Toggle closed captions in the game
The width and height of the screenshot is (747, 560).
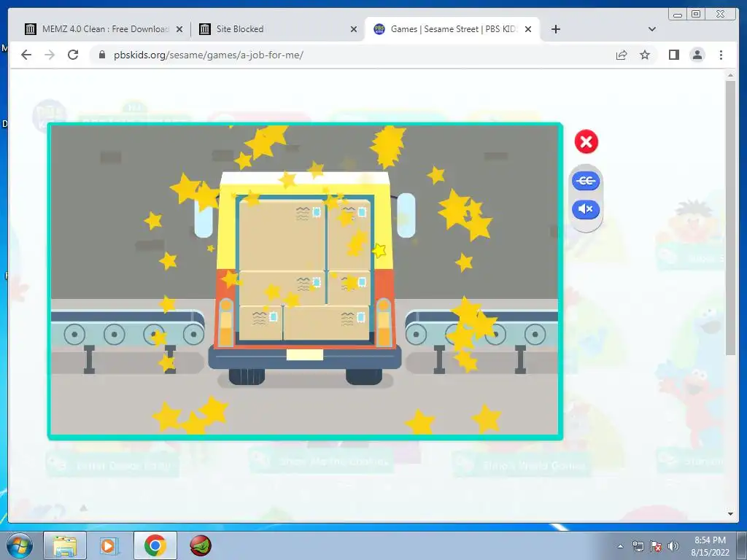click(x=586, y=181)
